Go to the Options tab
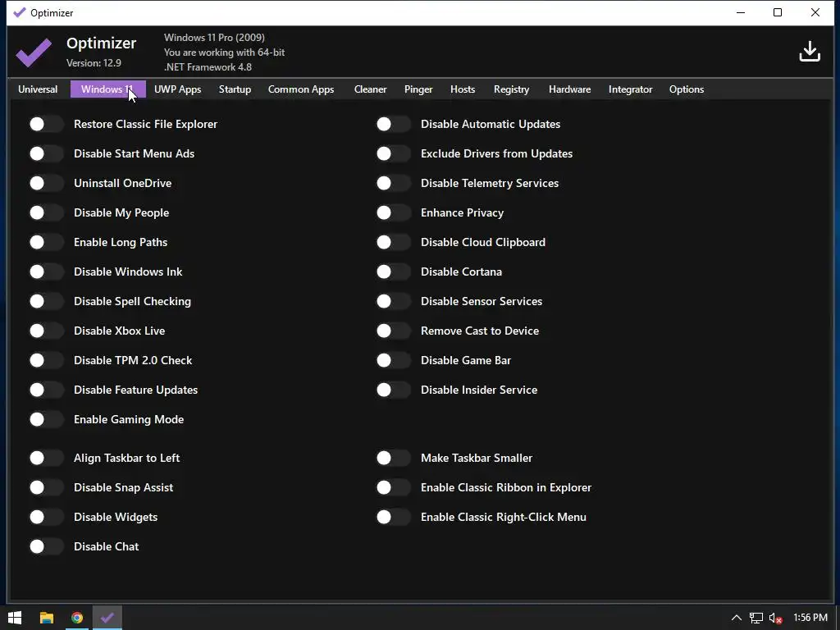The height and width of the screenshot is (630, 840). [687, 89]
